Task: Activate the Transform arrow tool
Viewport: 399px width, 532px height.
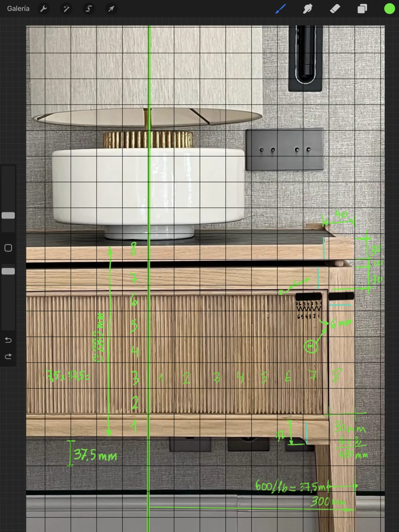Action: [x=111, y=9]
